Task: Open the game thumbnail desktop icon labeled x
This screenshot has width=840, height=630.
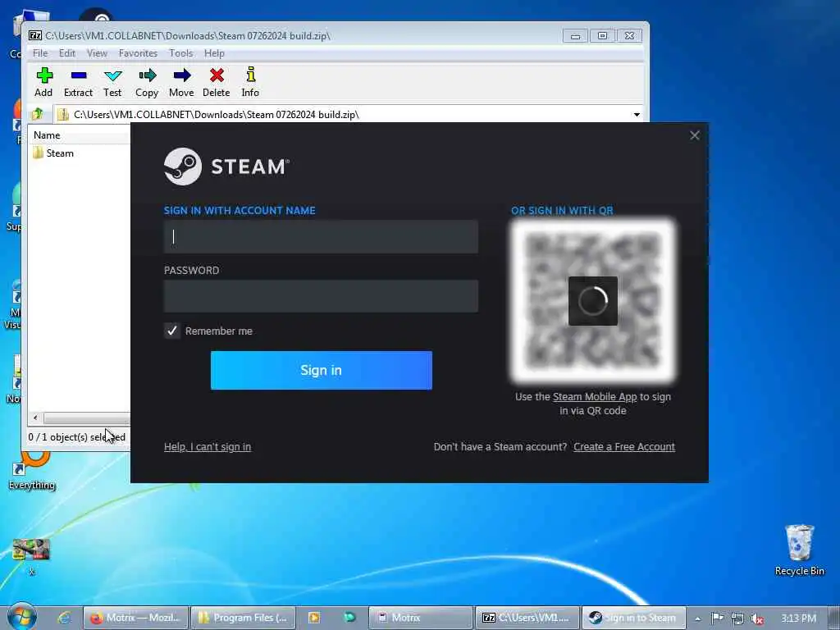Action: (x=31, y=556)
